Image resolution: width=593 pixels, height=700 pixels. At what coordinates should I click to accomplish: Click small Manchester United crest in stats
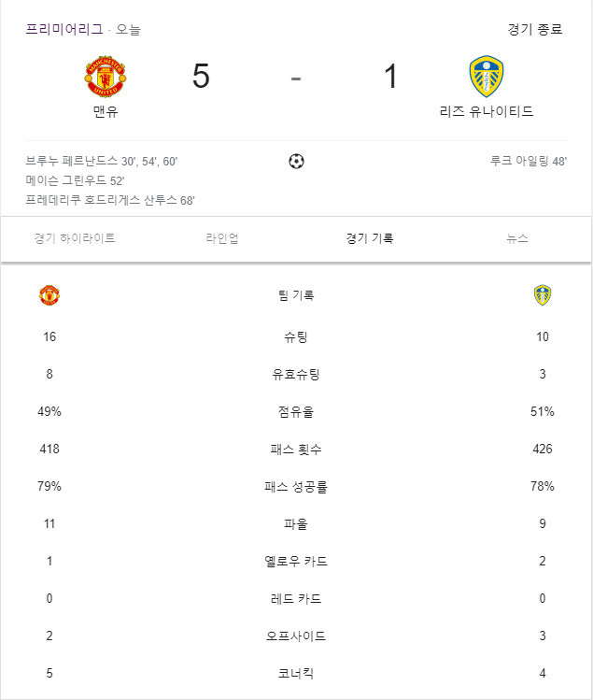click(x=49, y=295)
